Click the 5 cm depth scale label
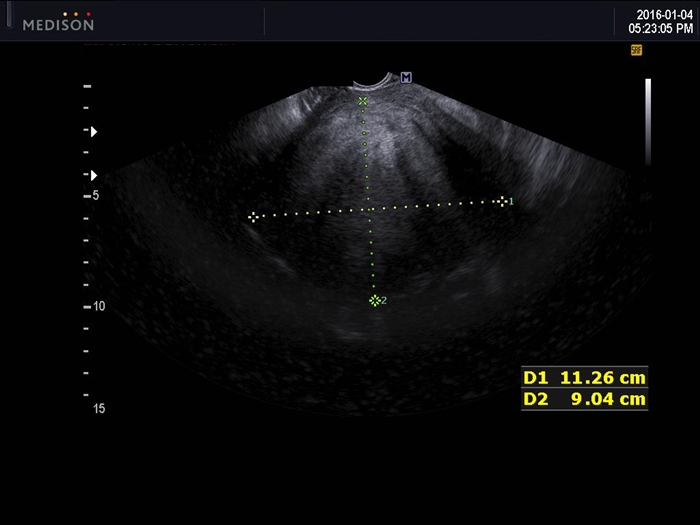The width and height of the screenshot is (700, 525). tap(96, 196)
